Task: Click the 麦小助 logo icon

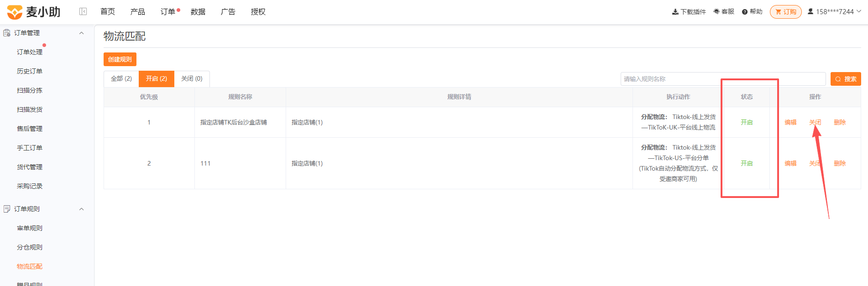Action: click(15, 12)
